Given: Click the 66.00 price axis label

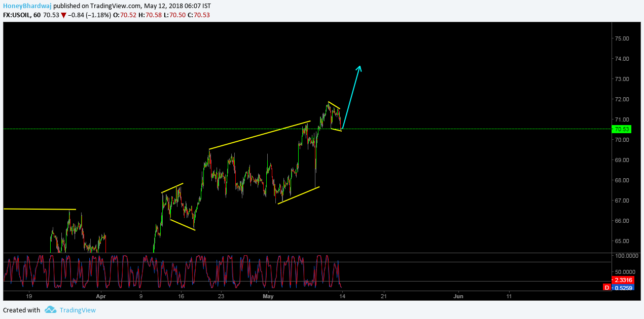Looking at the screenshot, I should pyautogui.click(x=622, y=221).
